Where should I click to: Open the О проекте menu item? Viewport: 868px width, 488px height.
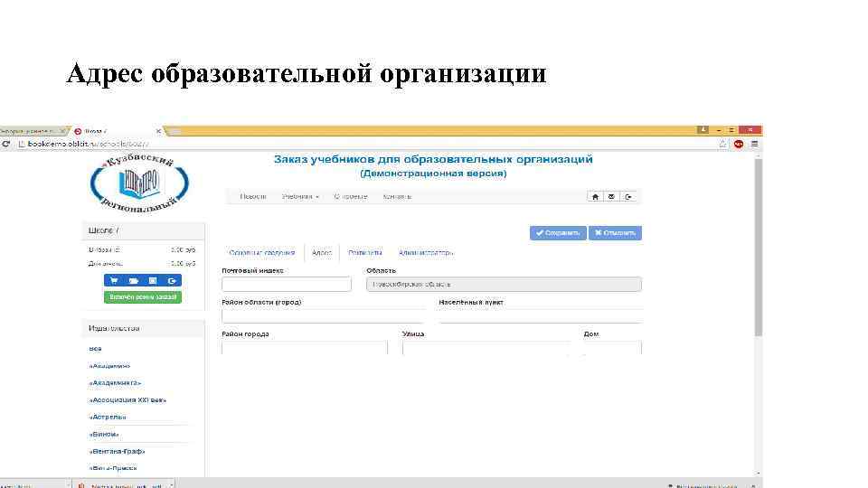351,196
